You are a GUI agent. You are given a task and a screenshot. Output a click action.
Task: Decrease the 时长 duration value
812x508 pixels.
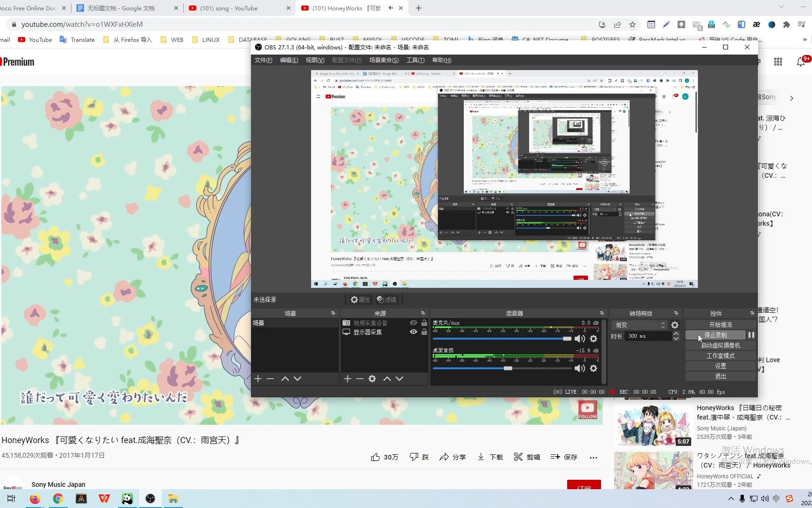(x=676, y=339)
